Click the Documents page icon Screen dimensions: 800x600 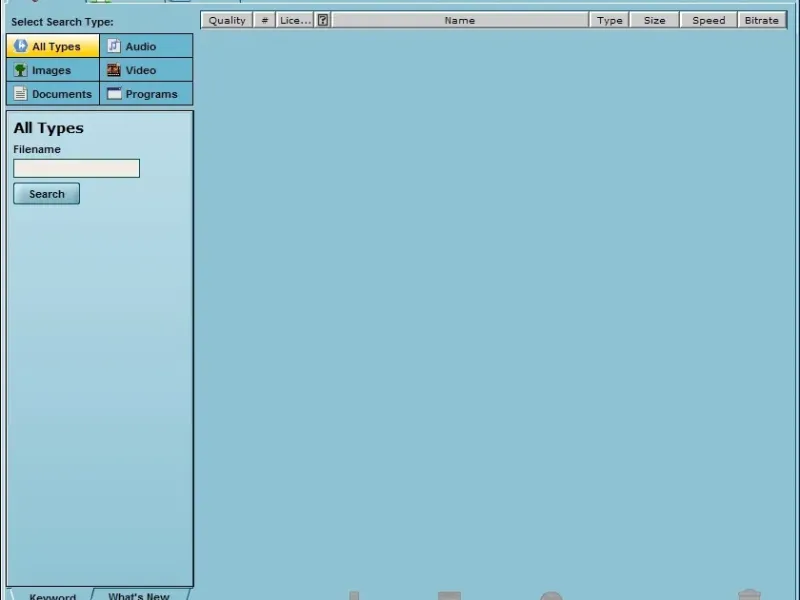[x=20, y=93]
